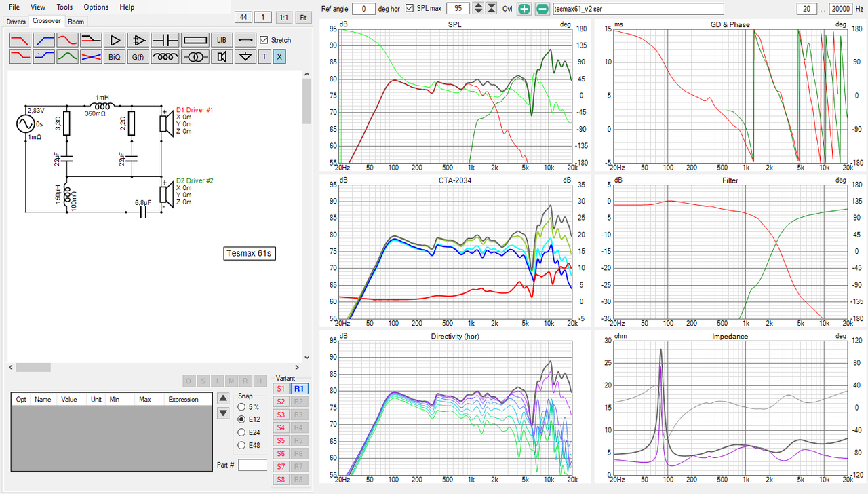The height and width of the screenshot is (494, 868).
Task: Insert a ground symbol
Action: 245,57
